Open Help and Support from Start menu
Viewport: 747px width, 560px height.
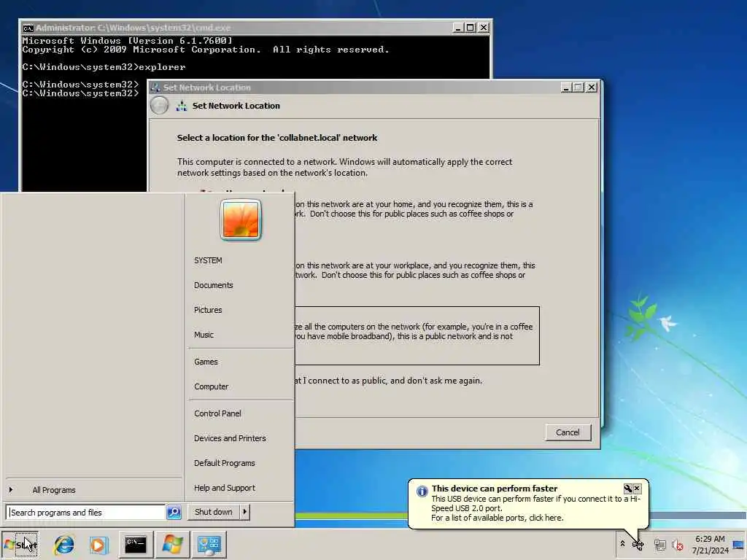coord(225,488)
